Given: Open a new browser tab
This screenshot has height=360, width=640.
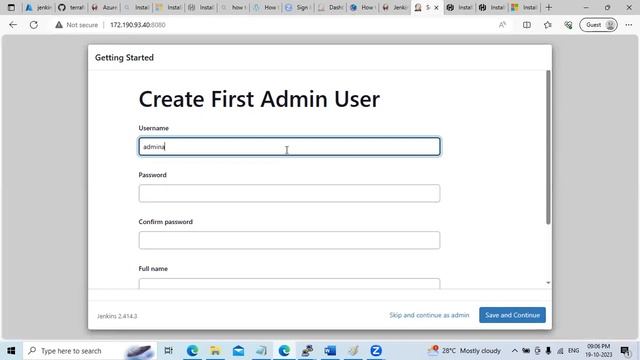Looking at the screenshot, I should (549, 7).
